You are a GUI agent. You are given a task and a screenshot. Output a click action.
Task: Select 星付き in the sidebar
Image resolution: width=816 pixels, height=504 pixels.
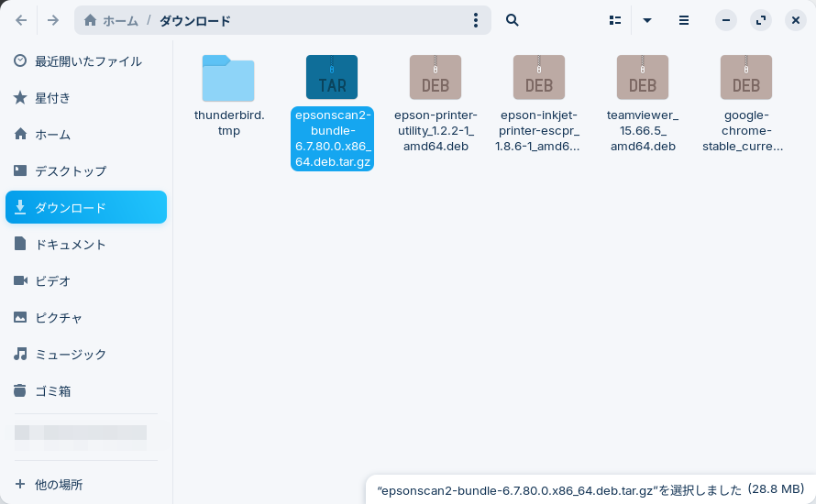(x=52, y=98)
